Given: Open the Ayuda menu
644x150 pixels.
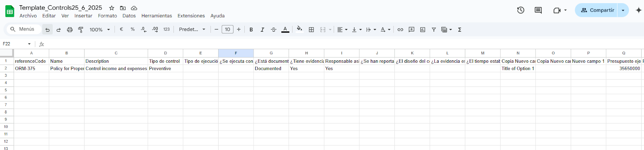Looking at the screenshot, I should [217, 16].
